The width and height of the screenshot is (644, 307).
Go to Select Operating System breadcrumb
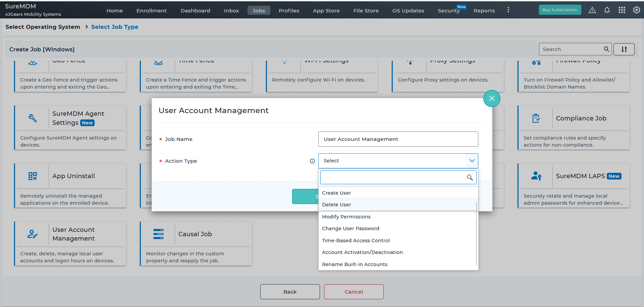[x=43, y=27]
